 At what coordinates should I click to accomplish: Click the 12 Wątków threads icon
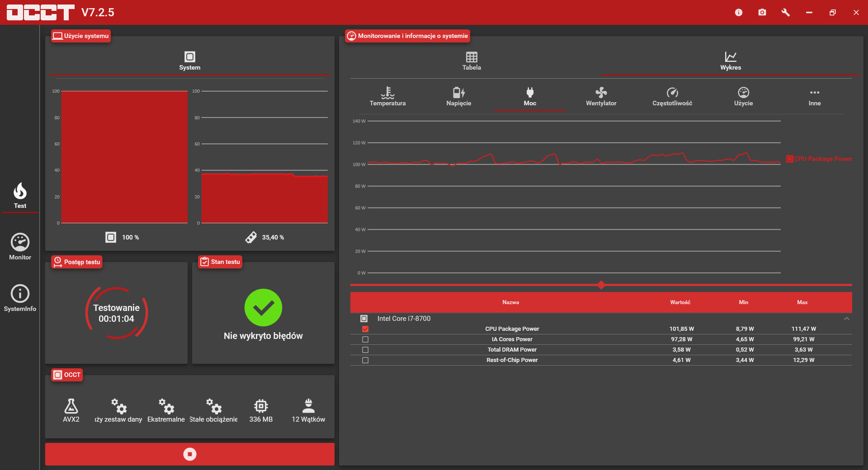click(308, 406)
